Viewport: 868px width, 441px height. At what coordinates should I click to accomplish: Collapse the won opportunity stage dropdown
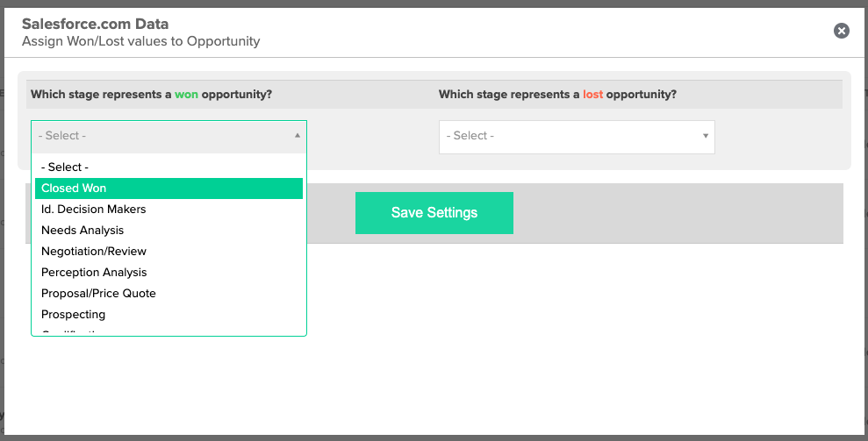[169, 136]
